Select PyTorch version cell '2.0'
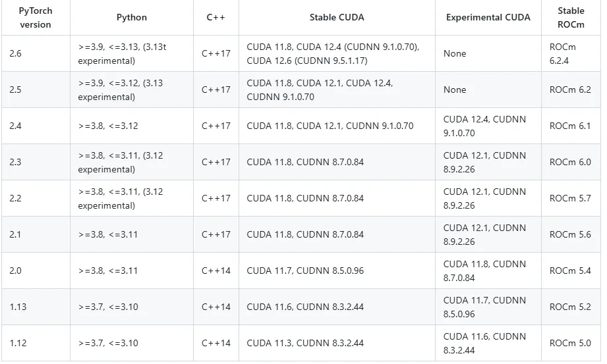 point(36,271)
